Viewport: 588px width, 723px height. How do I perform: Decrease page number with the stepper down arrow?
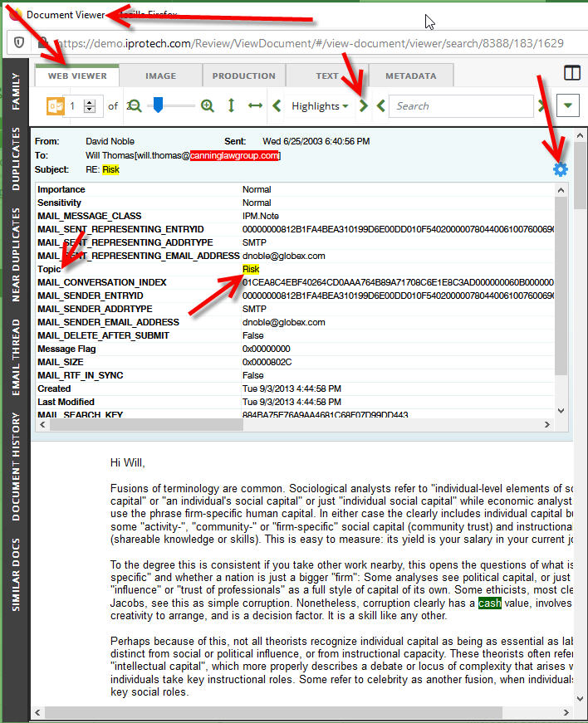click(x=90, y=110)
